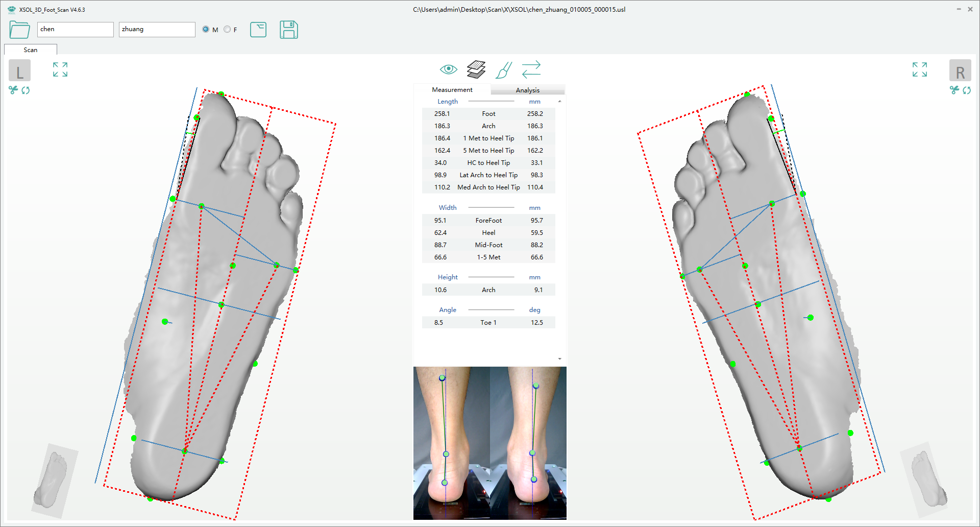Select the paintbrush tool icon
The height and width of the screenshot is (527, 980).
click(503, 70)
